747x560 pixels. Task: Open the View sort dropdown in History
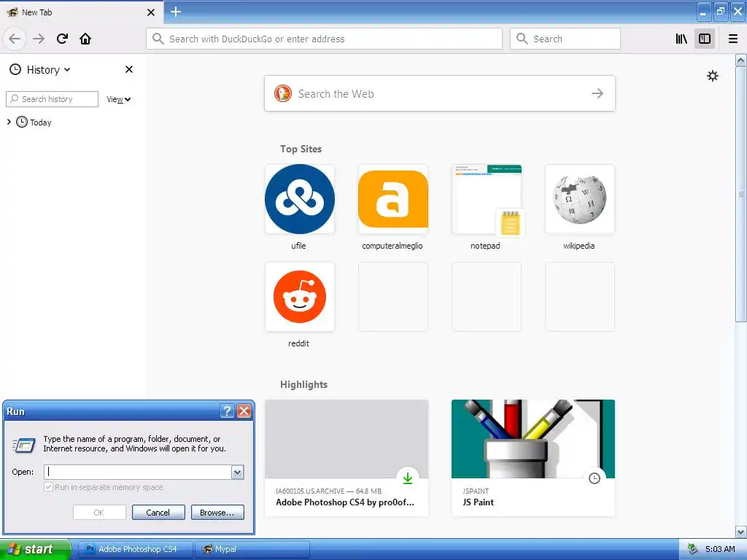click(x=119, y=99)
